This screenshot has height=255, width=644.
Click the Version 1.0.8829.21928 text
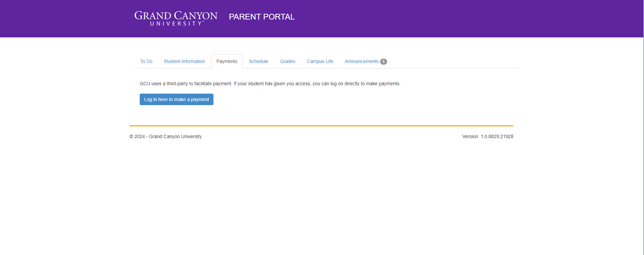(x=487, y=136)
